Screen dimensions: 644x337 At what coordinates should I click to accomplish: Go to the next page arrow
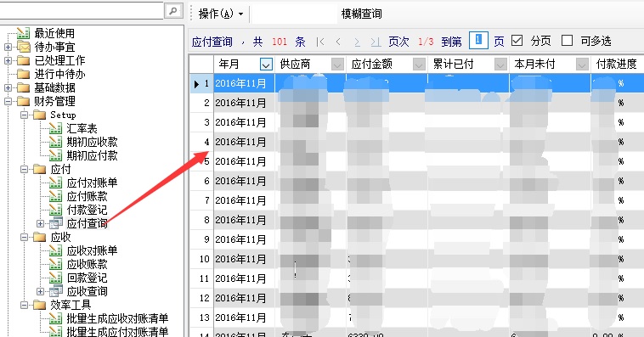(357, 42)
